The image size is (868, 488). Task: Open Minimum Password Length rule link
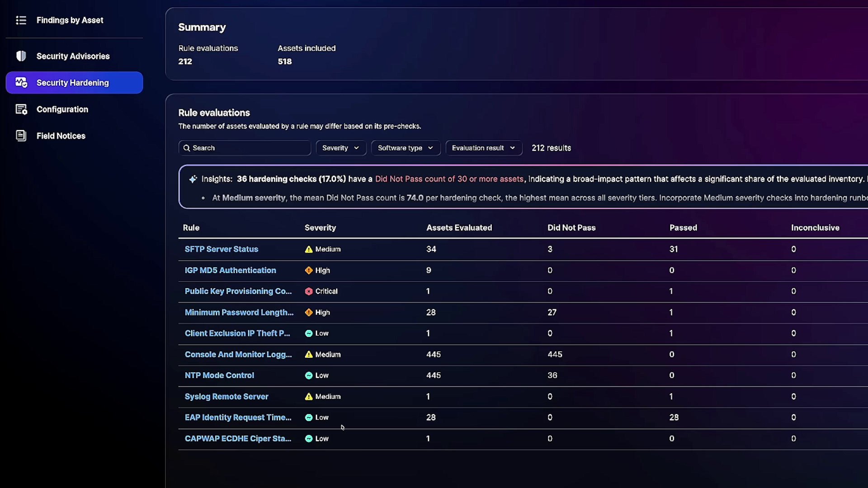[x=239, y=312]
